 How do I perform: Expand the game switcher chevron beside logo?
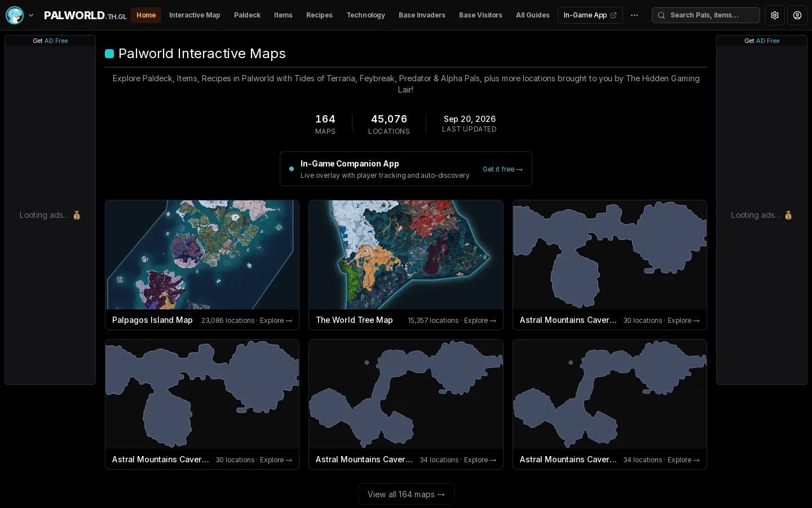pos(31,15)
